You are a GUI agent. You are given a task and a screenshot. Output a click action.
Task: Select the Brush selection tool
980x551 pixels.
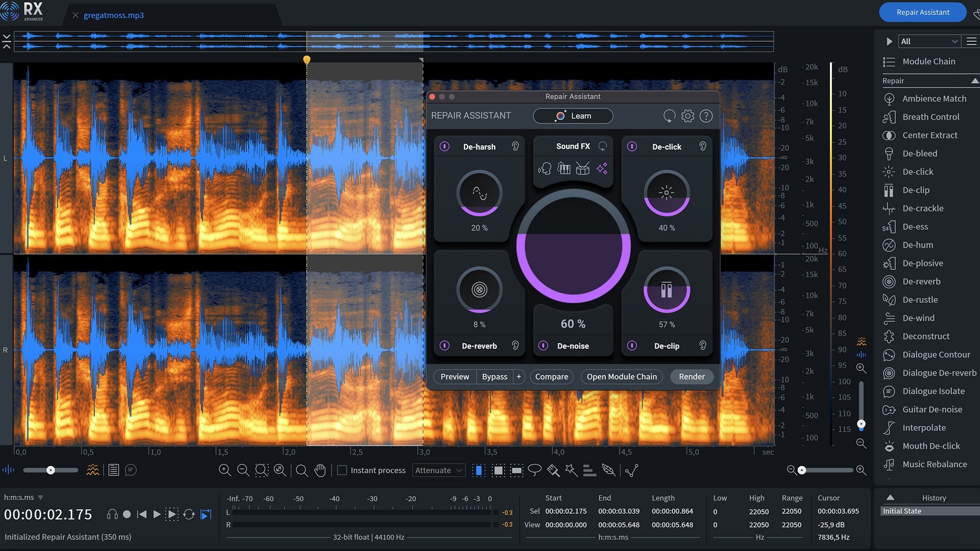click(x=553, y=470)
